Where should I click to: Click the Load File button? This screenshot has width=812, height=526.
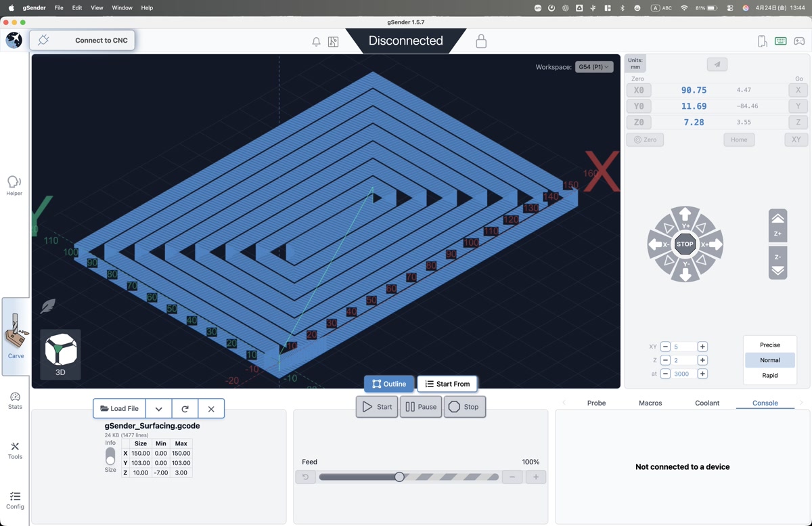point(120,409)
